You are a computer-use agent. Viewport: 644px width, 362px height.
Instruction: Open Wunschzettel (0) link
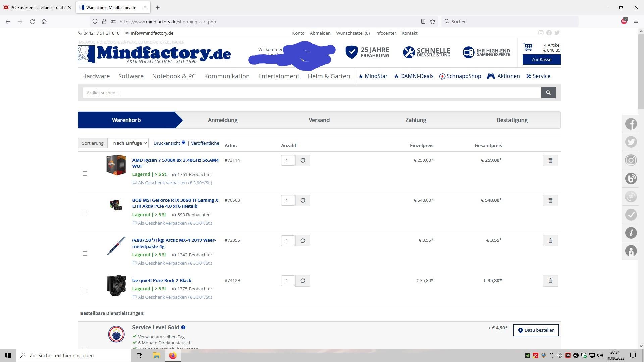(x=353, y=33)
